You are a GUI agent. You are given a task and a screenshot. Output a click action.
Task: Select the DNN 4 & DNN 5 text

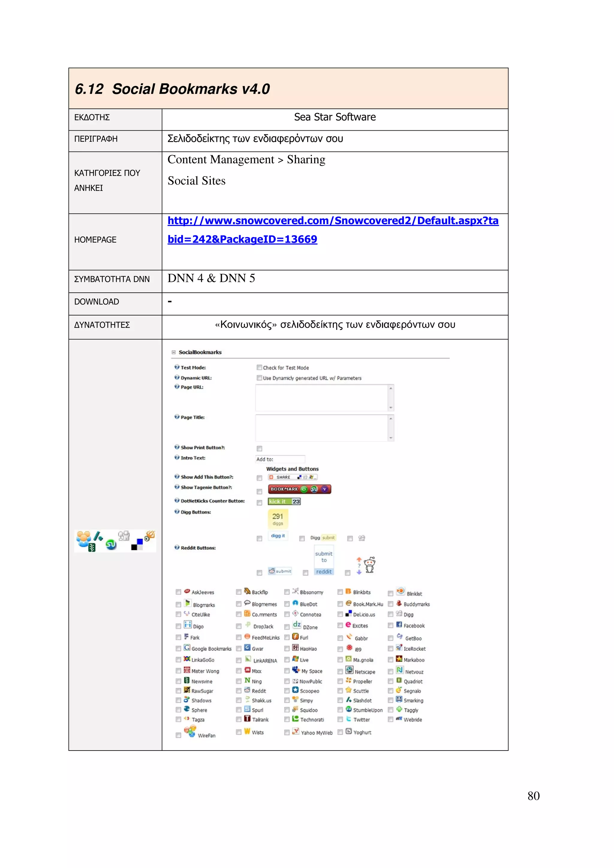click(211, 278)
